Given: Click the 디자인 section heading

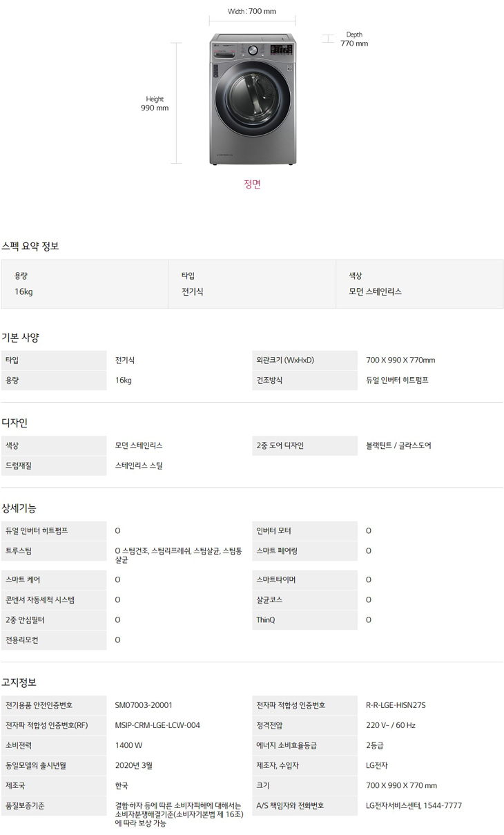Looking at the screenshot, I should point(14,423).
